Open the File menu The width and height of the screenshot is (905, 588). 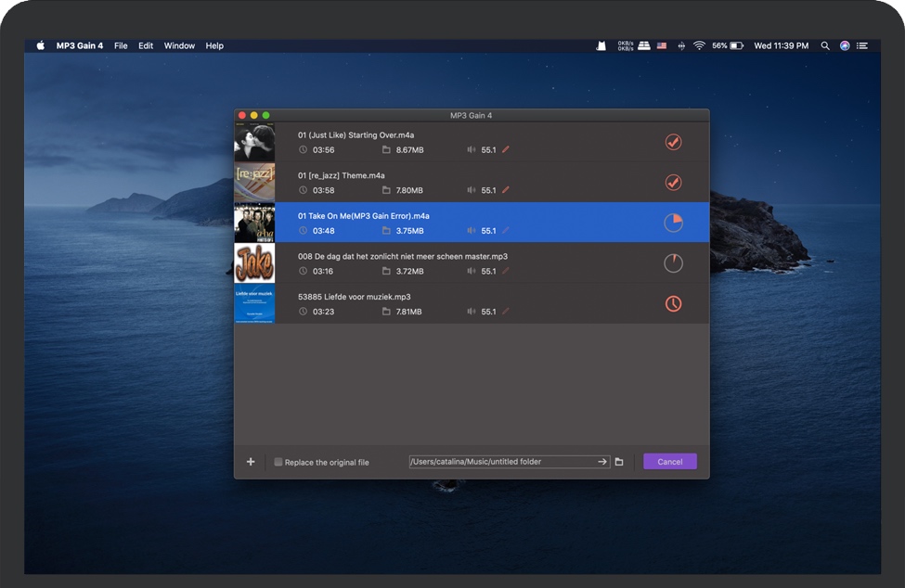click(x=121, y=45)
